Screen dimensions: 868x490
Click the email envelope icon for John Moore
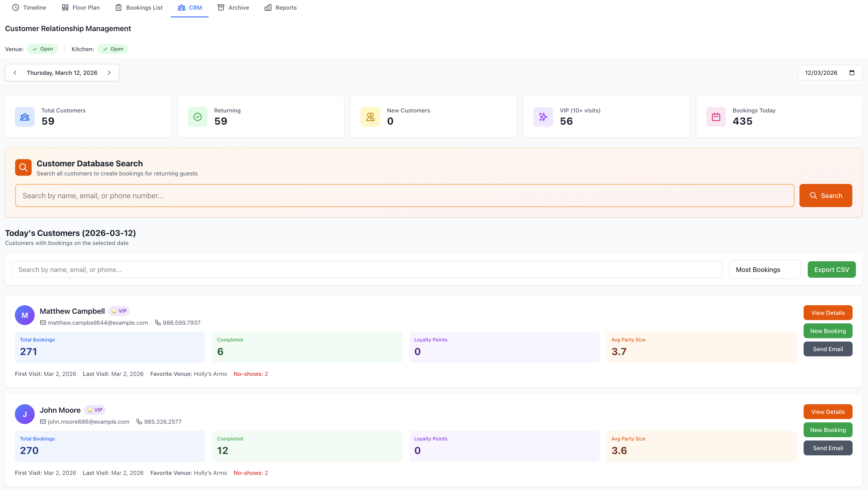point(43,421)
